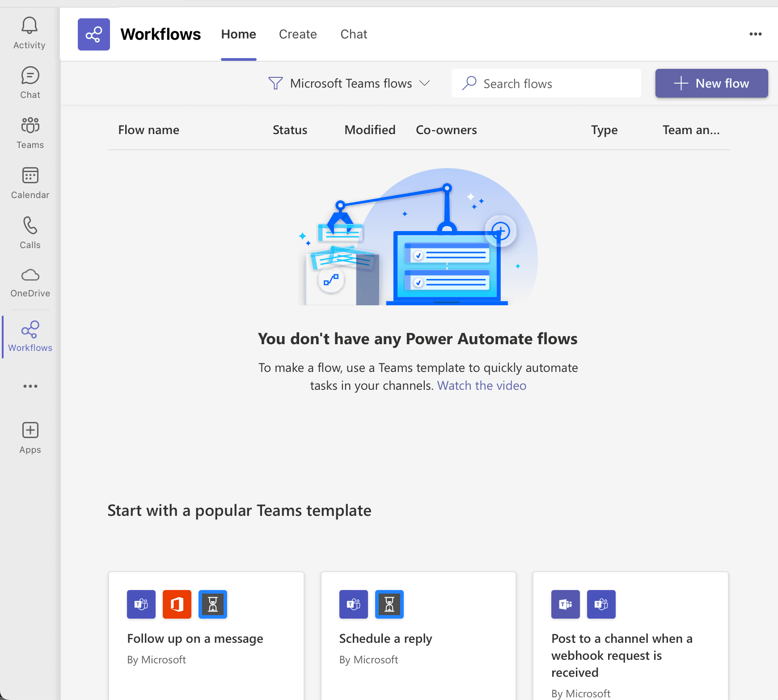The width and height of the screenshot is (778, 700).
Task: Click the New flow button
Action: click(712, 83)
